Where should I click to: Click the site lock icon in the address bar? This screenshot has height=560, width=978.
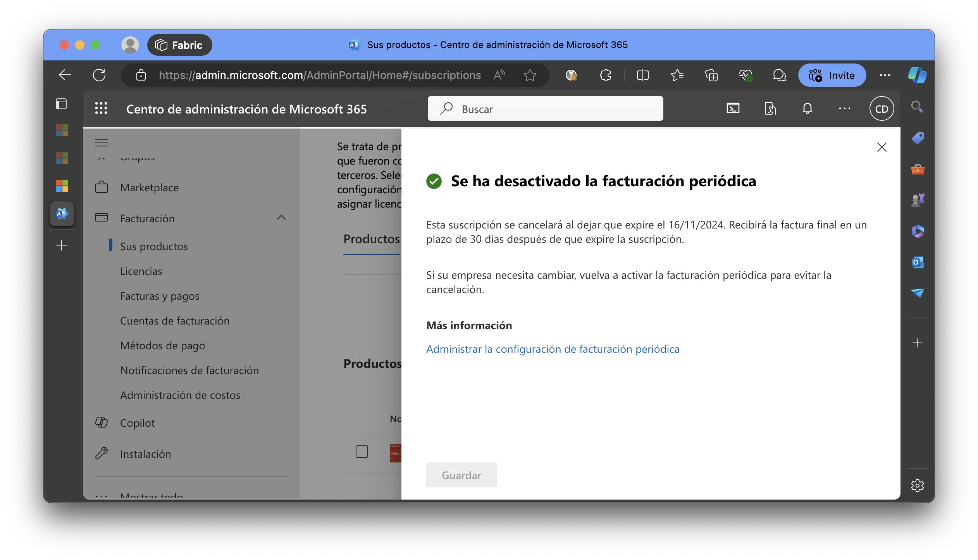[141, 75]
